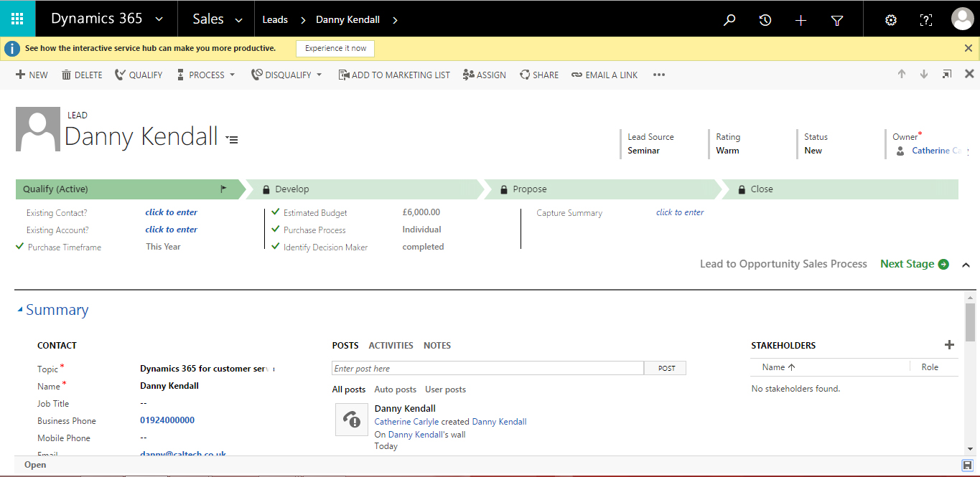Go to previous record up arrow
This screenshot has width=980, height=477.
(902, 74)
